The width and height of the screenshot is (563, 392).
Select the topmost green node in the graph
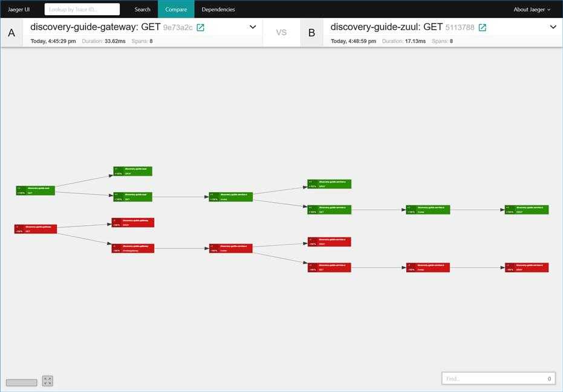(x=133, y=171)
